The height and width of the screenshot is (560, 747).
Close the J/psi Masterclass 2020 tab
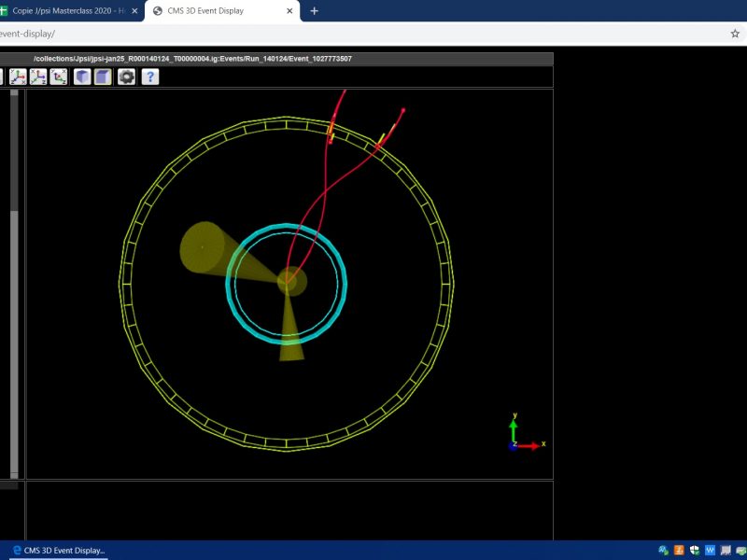pyautogui.click(x=135, y=11)
